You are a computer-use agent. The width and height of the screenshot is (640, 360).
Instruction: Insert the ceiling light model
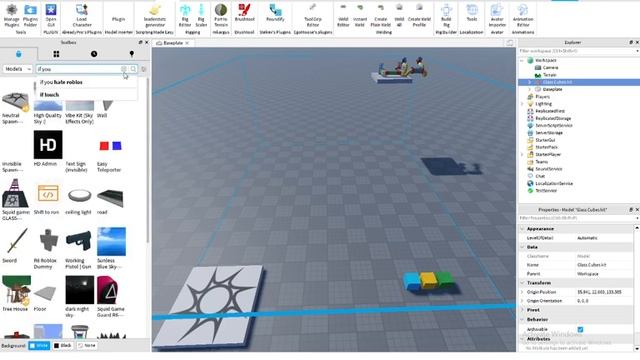click(x=79, y=195)
